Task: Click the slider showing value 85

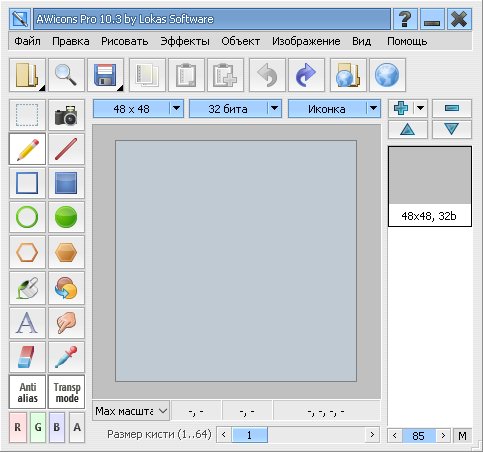Action: 419,436
